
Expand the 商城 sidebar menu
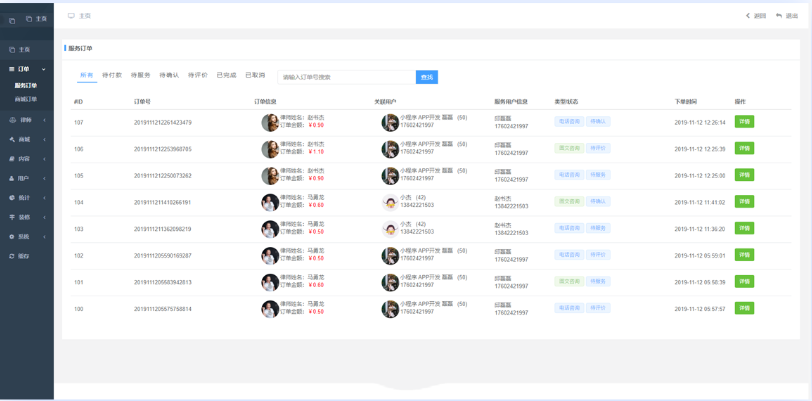[x=44, y=139]
